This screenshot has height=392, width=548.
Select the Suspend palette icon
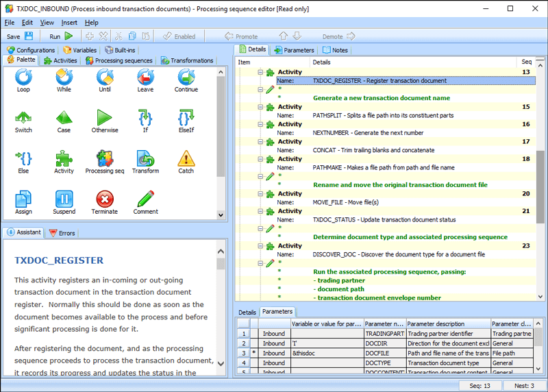click(64, 199)
